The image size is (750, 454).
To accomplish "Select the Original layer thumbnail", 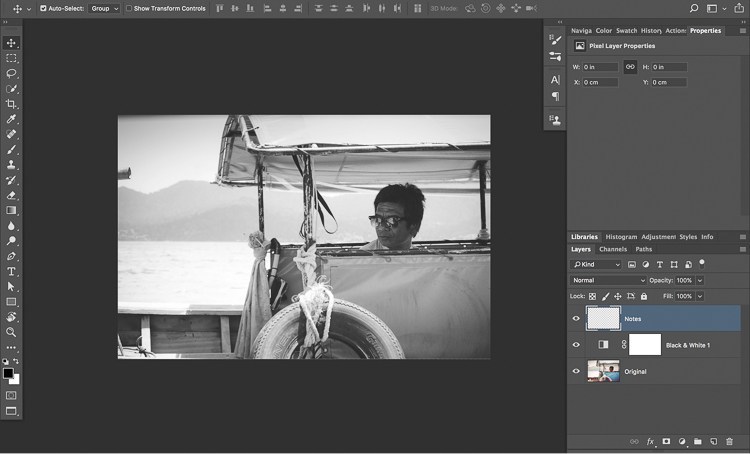I will [603, 371].
